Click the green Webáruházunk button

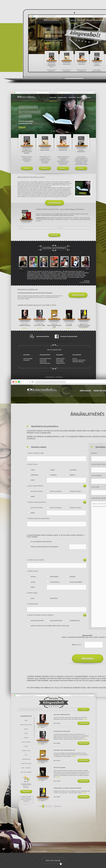(78, 295)
